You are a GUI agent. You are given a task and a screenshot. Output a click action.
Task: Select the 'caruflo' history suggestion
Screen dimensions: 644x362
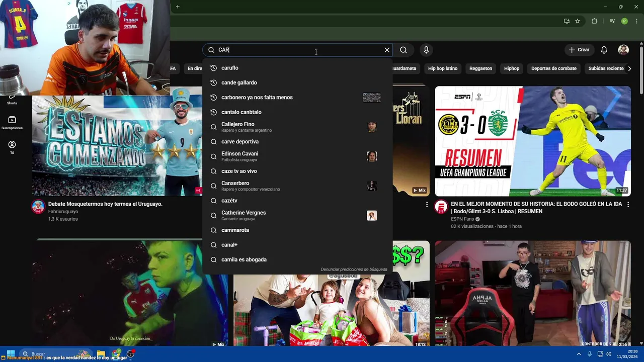tap(297, 68)
